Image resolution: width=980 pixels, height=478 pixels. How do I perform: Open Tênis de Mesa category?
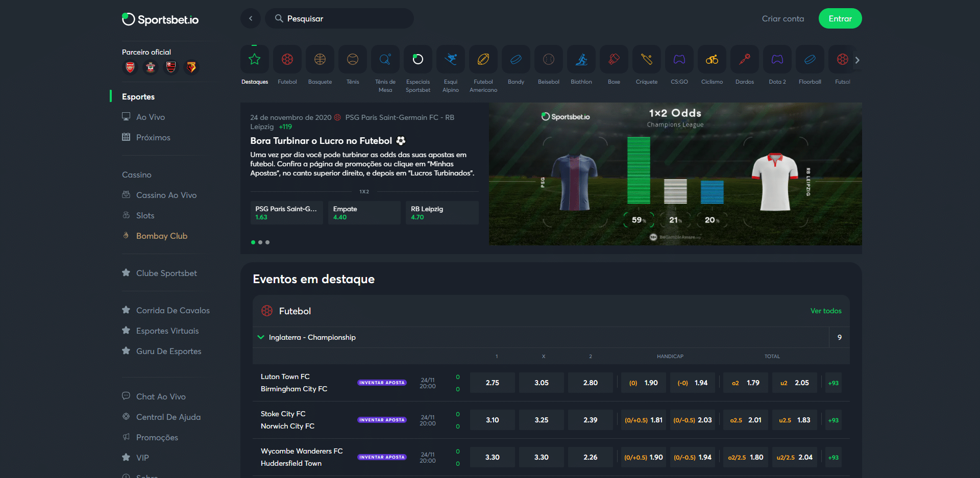click(x=385, y=60)
